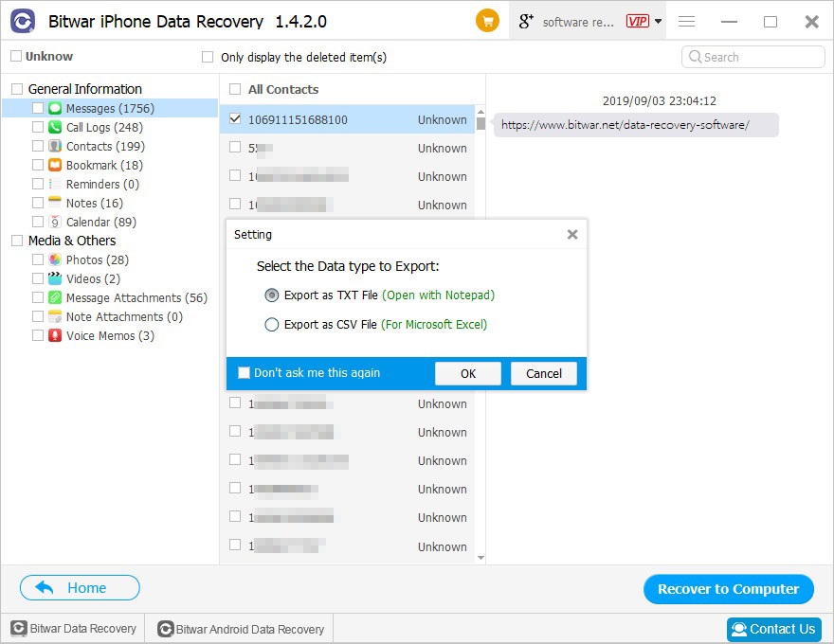Select the Photos category icon
This screenshot has width=834, height=644.
(x=55, y=259)
